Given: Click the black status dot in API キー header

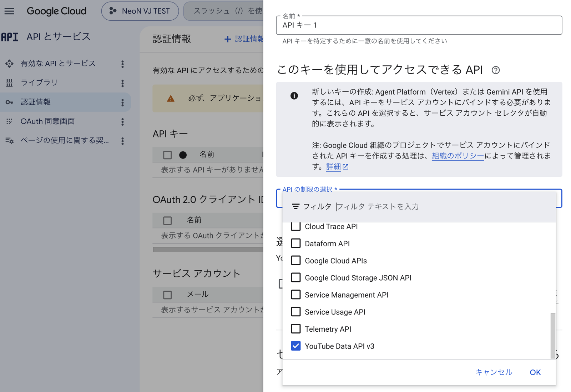Looking at the screenshot, I should pos(183,155).
